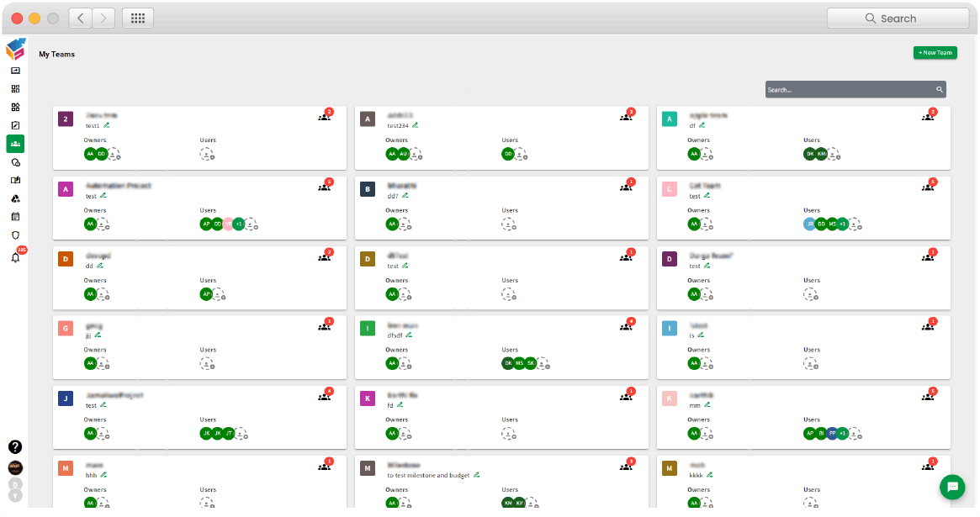Open the dashboard grid sidebar icon
The height and width of the screenshot is (517, 980).
point(15,88)
